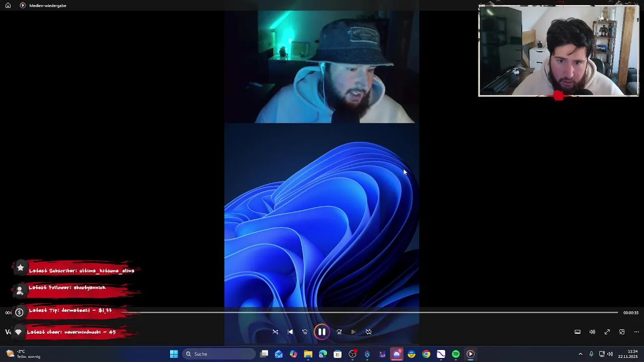Click the 00:00:35 duration label
644x362 pixels.
pyautogui.click(x=631, y=313)
